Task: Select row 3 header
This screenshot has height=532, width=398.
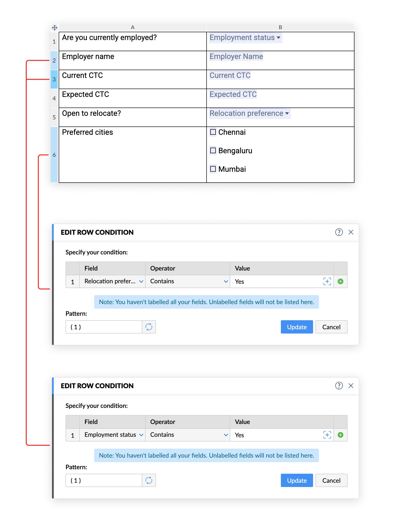Action: [54, 79]
